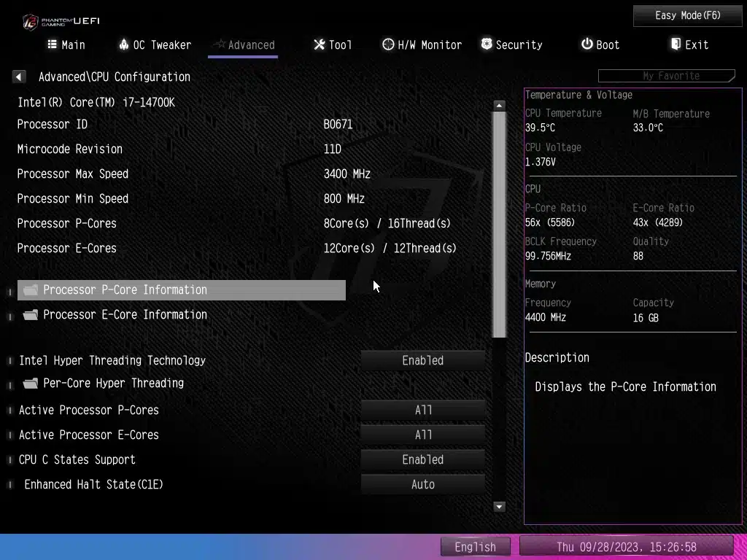747x560 pixels.
Task: Click the Processor E-Core Information folder icon
Action: pyautogui.click(x=31, y=315)
